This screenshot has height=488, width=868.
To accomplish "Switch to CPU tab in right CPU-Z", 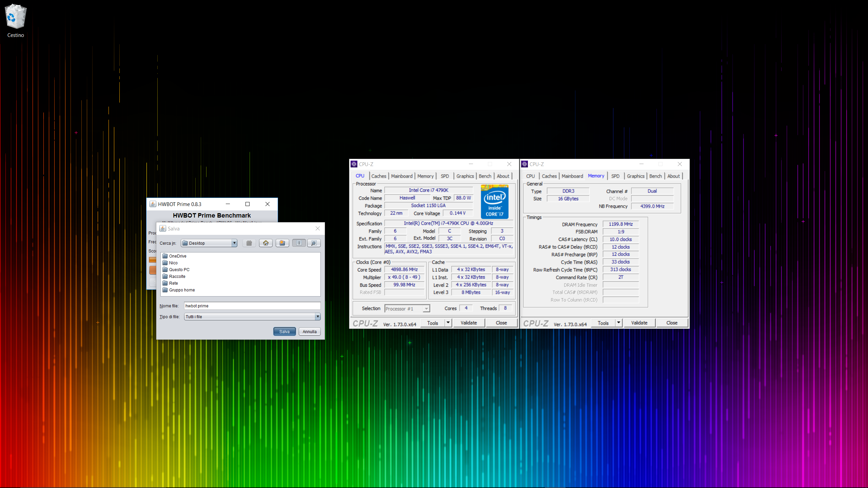I will 531,176.
